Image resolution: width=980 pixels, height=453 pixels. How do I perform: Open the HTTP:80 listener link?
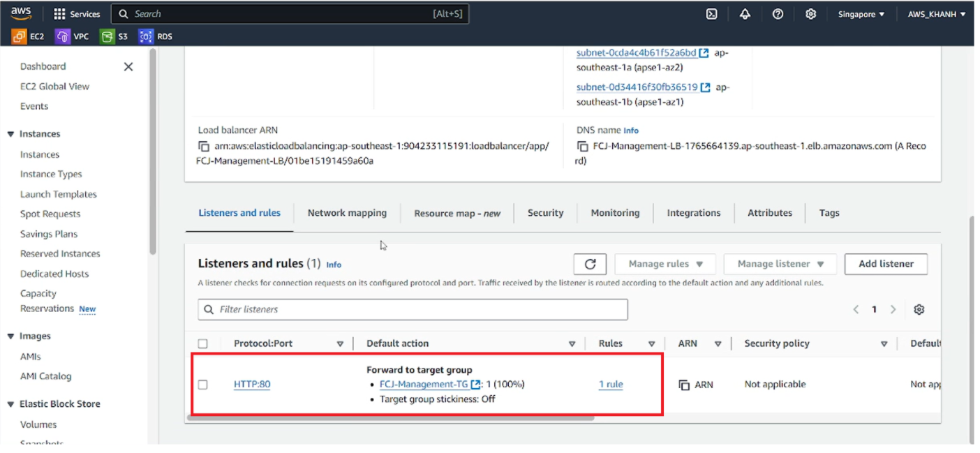252,385
